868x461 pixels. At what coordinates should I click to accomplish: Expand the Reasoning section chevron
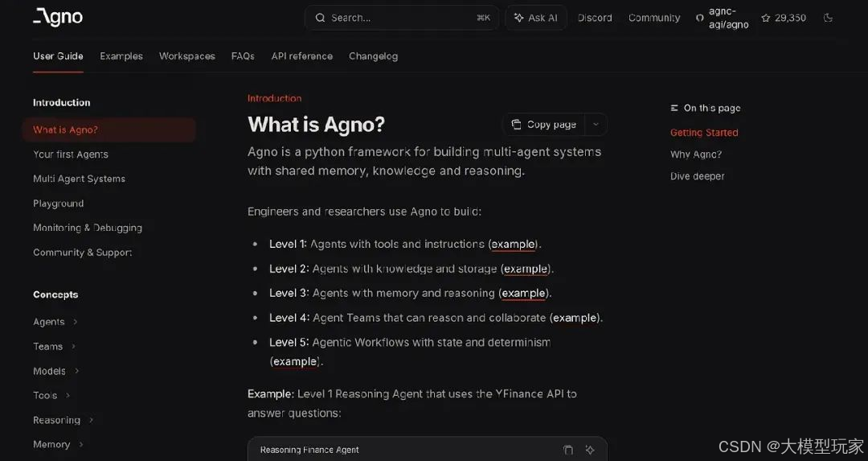[x=91, y=420]
